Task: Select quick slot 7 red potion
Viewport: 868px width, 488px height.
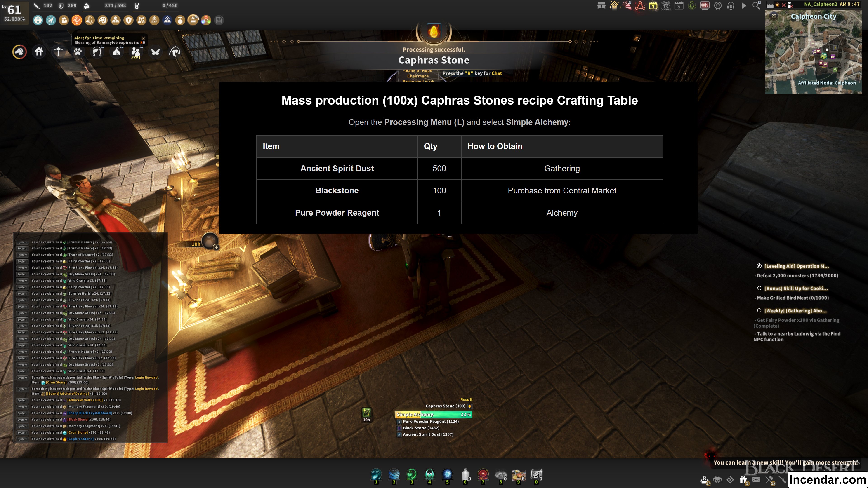Action: (483, 474)
